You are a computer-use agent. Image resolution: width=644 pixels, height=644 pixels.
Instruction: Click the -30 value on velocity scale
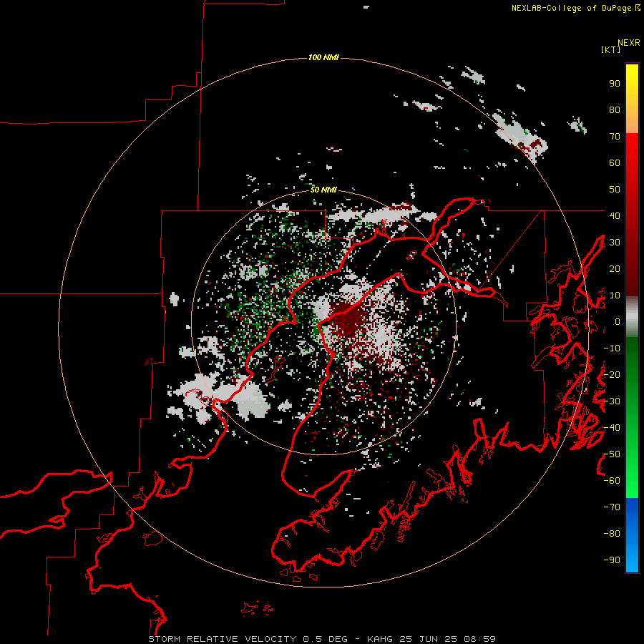click(612, 401)
